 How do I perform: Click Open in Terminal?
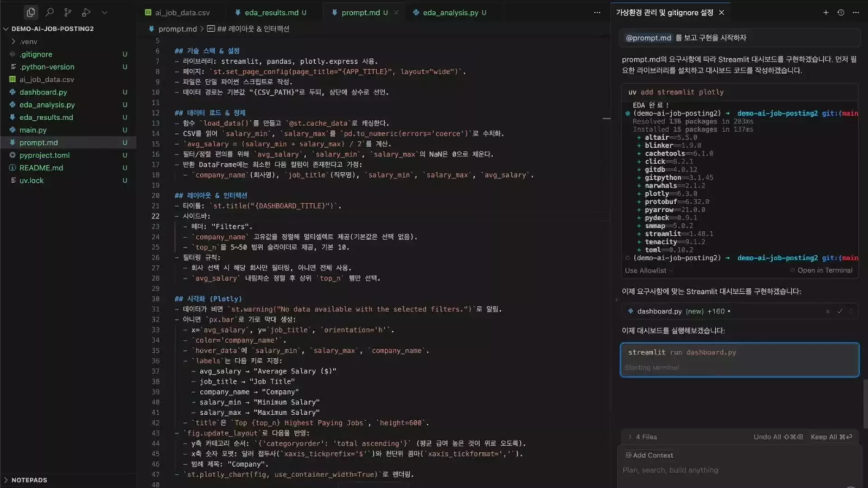[x=821, y=271]
